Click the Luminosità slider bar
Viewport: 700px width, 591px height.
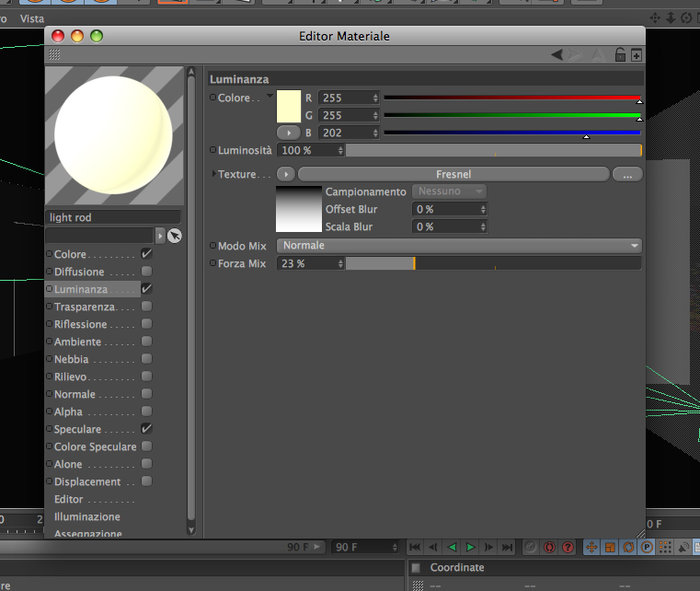[494, 150]
